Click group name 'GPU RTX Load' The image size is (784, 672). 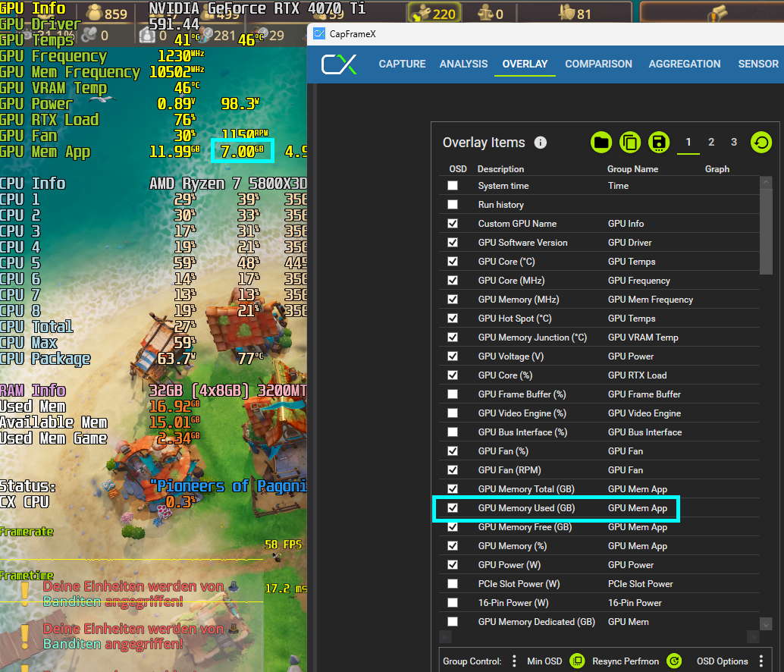coord(637,375)
